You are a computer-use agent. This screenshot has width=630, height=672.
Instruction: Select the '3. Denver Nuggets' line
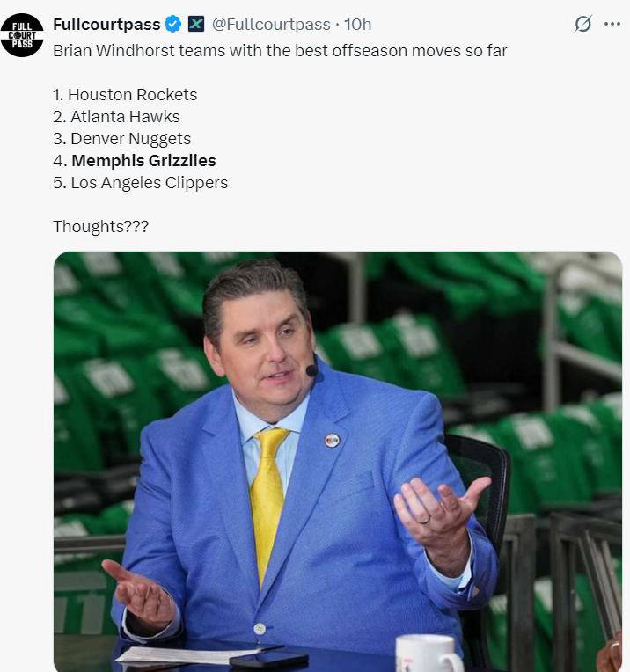click(x=122, y=139)
